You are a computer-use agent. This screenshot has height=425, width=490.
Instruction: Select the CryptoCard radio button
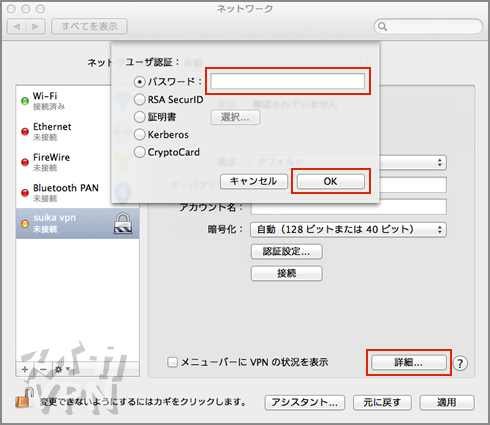pos(140,152)
